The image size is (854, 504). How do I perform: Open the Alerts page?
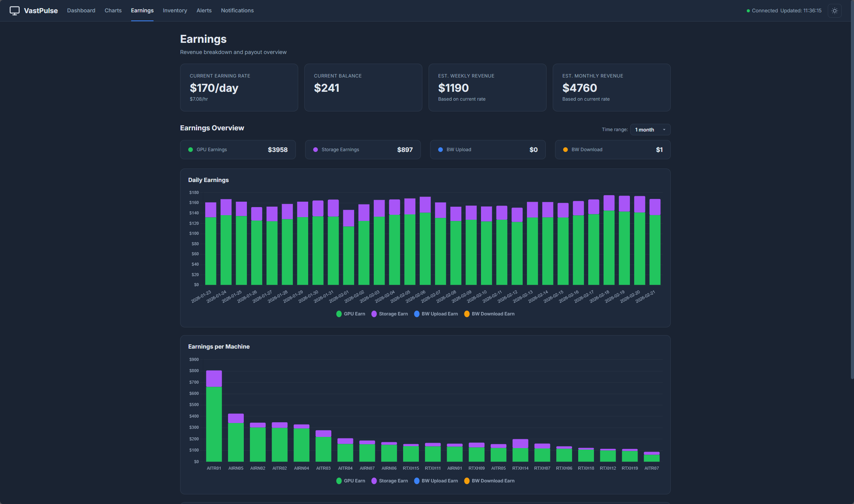pos(204,10)
